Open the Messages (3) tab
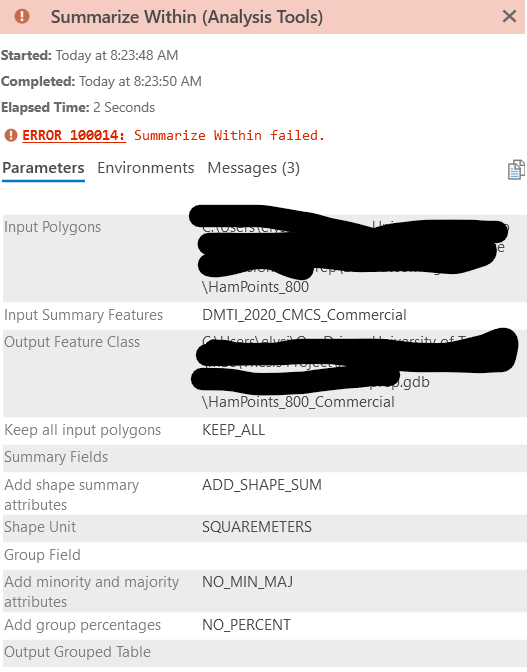This screenshot has height=672, width=527. click(x=254, y=168)
